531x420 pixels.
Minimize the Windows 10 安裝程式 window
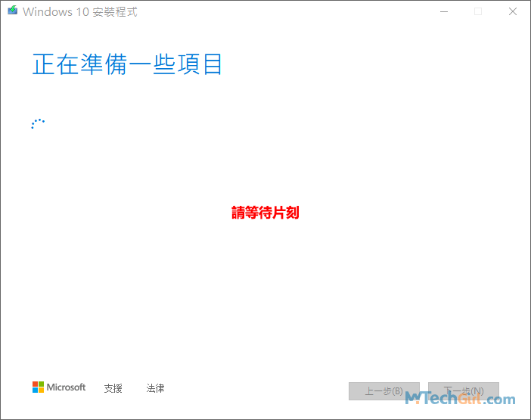(x=442, y=11)
